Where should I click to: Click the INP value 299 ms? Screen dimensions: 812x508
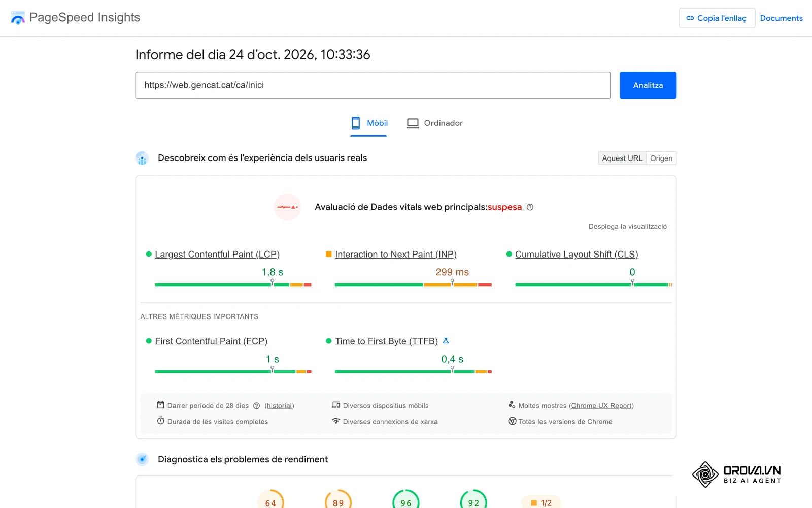pyautogui.click(x=452, y=272)
